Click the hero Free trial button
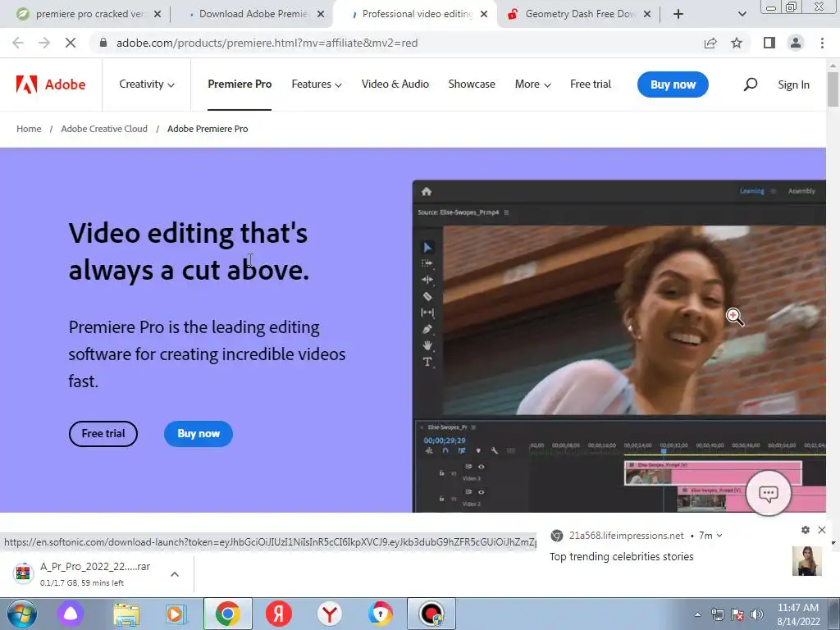The image size is (840, 630). coord(103,433)
